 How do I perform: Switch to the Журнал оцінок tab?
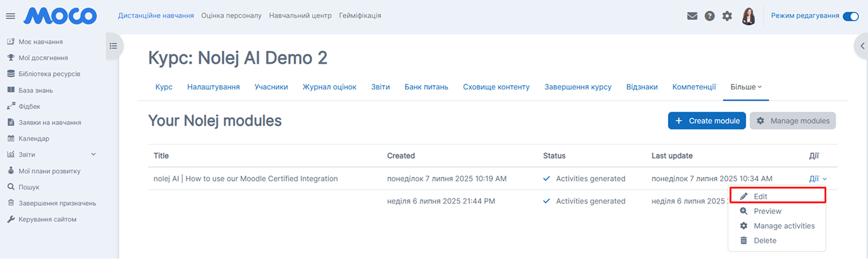(x=329, y=87)
